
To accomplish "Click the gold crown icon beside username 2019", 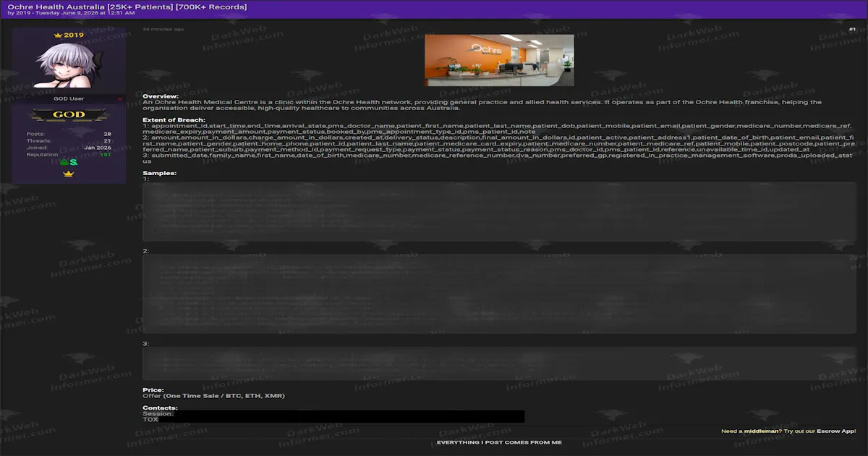I will coord(58,35).
